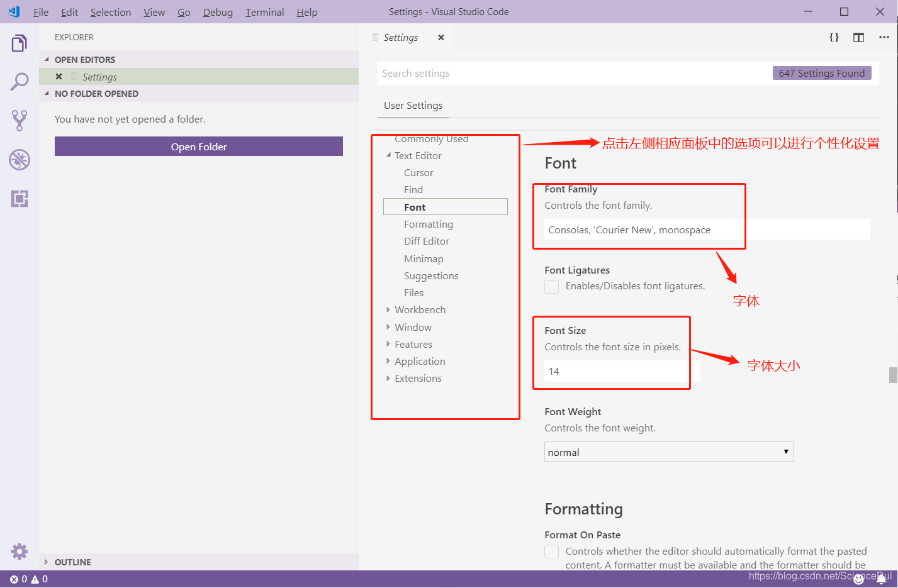Close Settings in Open Editors list
The width and height of the screenshot is (898, 588).
(x=59, y=77)
